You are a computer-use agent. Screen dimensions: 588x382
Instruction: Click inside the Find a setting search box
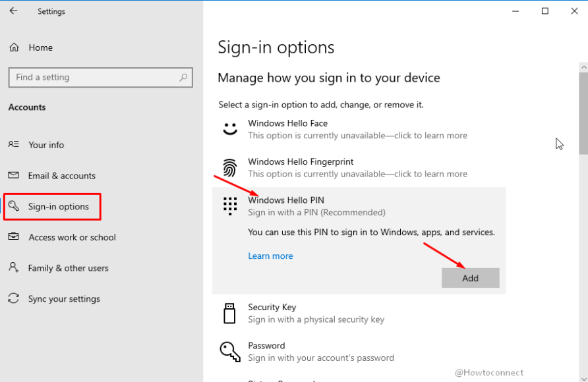click(100, 77)
